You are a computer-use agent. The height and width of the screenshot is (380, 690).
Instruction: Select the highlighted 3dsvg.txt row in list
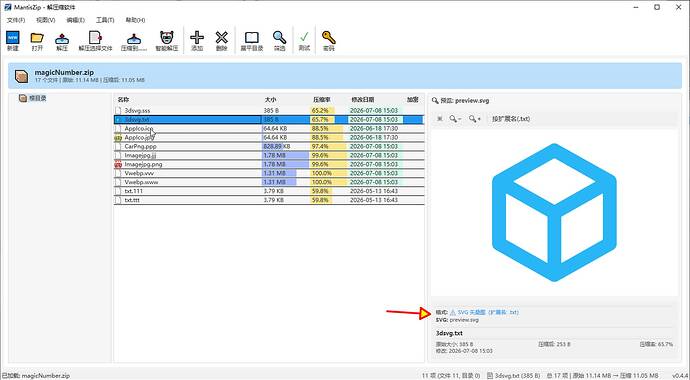pos(269,120)
